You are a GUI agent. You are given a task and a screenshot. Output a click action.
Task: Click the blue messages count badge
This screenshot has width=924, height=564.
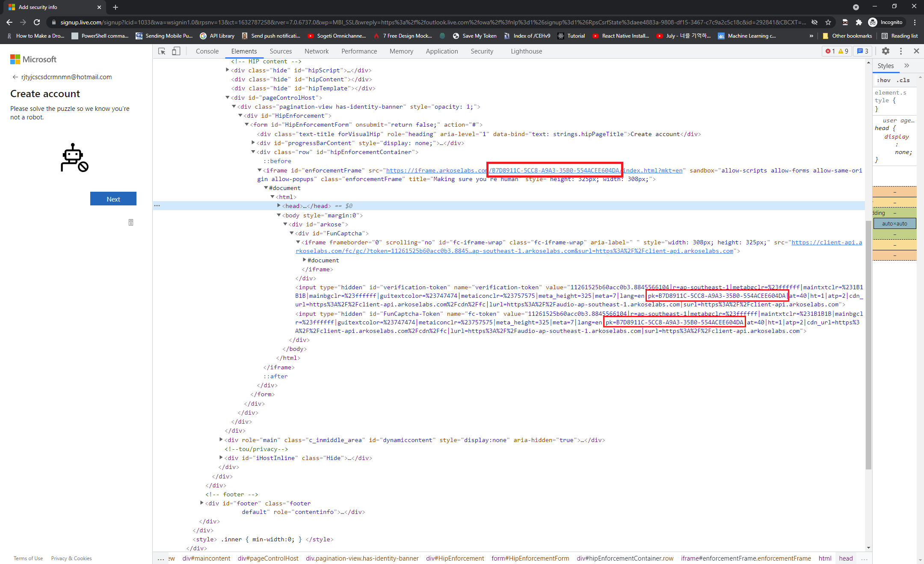[863, 51]
